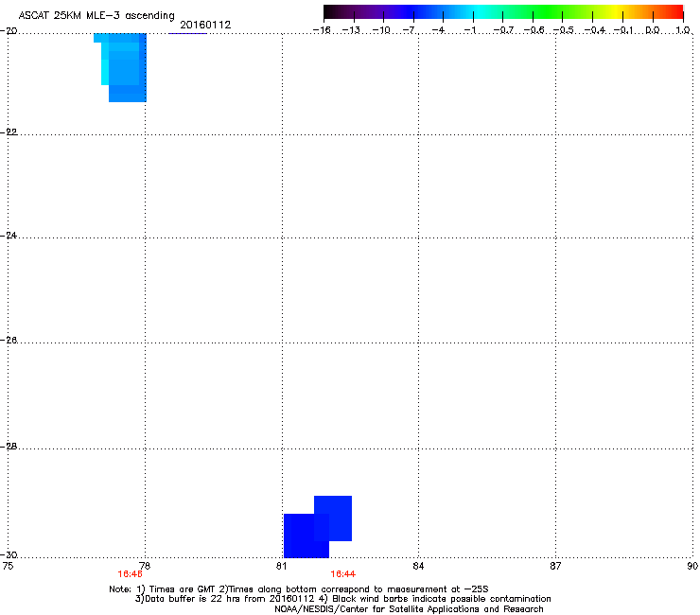Screen dimensions: 700x615
Task: Click the NOAA/NESDIS credit line
Action: click(409, 609)
